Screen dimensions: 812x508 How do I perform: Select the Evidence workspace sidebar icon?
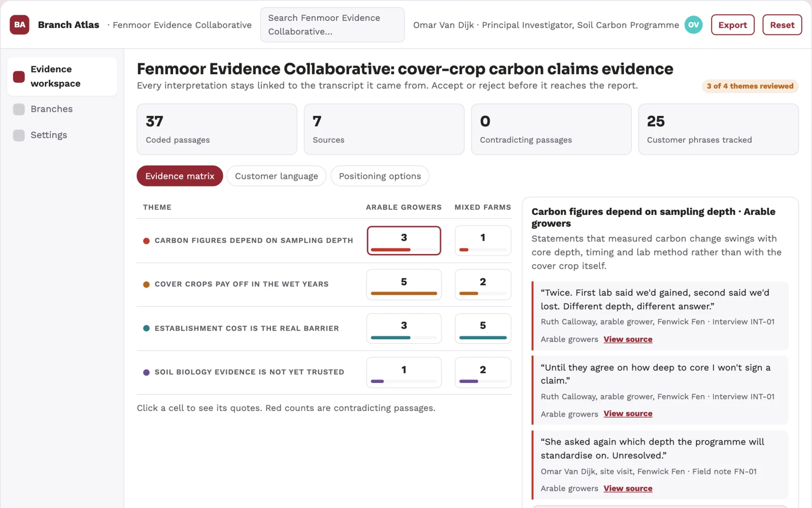pos(19,77)
